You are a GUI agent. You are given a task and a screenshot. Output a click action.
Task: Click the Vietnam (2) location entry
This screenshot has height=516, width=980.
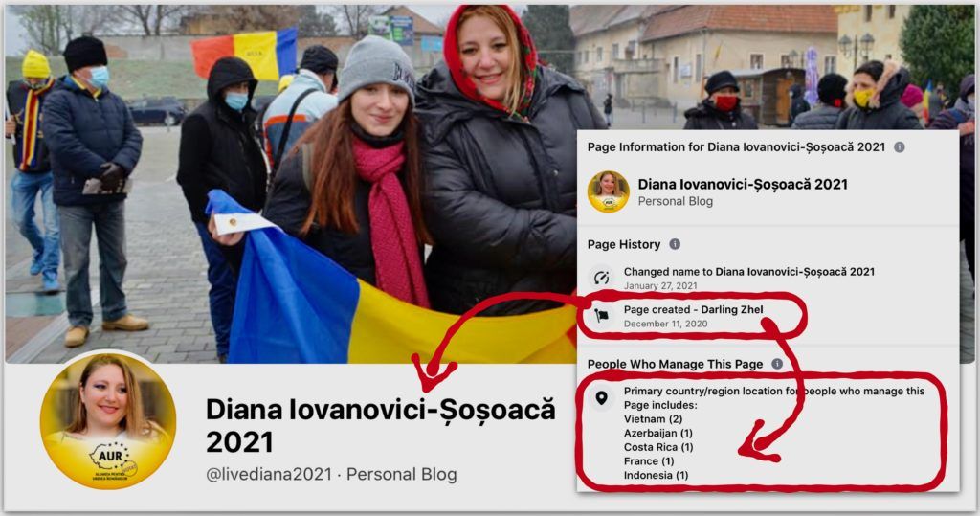(x=653, y=419)
